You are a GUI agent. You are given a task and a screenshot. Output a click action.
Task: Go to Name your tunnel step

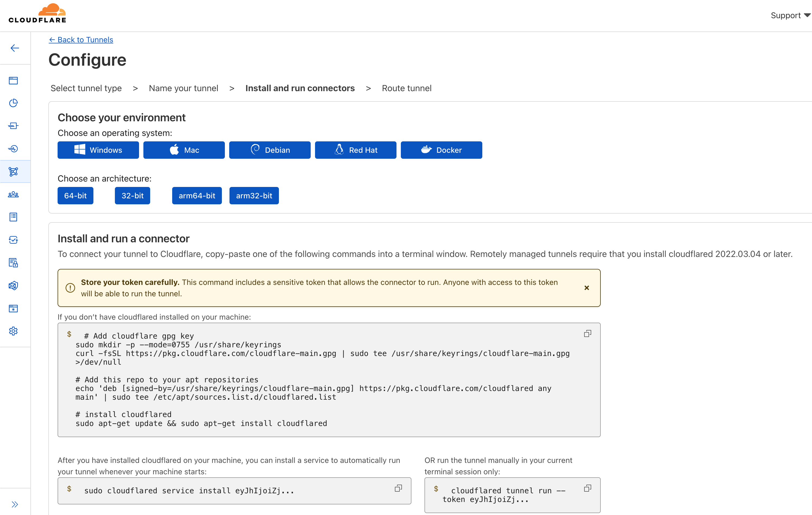pyautogui.click(x=183, y=88)
